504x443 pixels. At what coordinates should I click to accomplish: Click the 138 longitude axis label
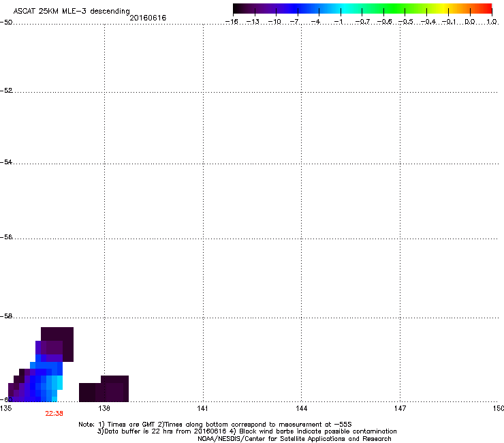pyautogui.click(x=104, y=408)
